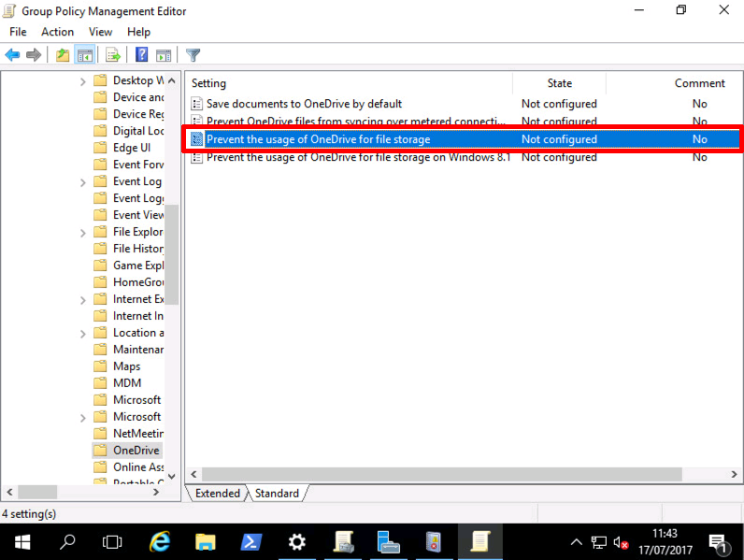The image size is (744, 560).
Task: Open Server Manager taskbar icon
Action: pyautogui.click(x=388, y=542)
